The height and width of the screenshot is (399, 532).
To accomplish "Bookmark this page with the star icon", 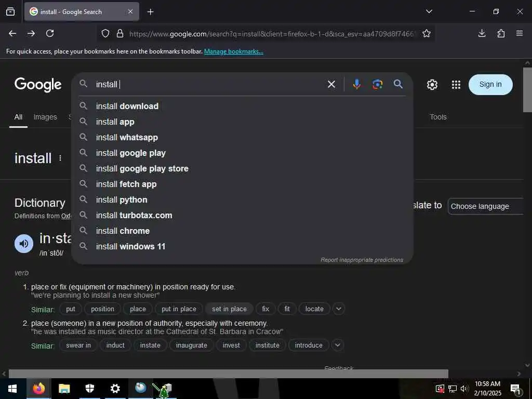I will tap(427, 34).
